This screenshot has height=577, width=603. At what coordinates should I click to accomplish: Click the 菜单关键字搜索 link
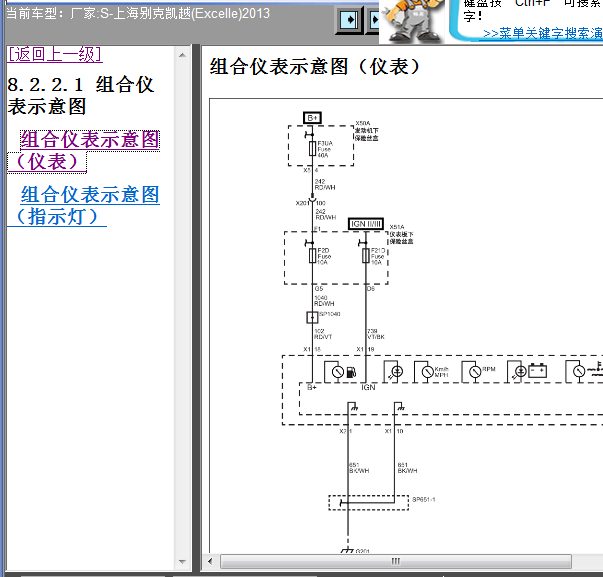pos(543,33)
